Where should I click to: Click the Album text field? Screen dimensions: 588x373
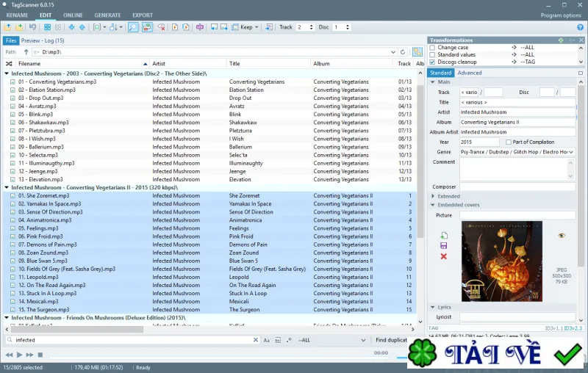tap(517, 122)
